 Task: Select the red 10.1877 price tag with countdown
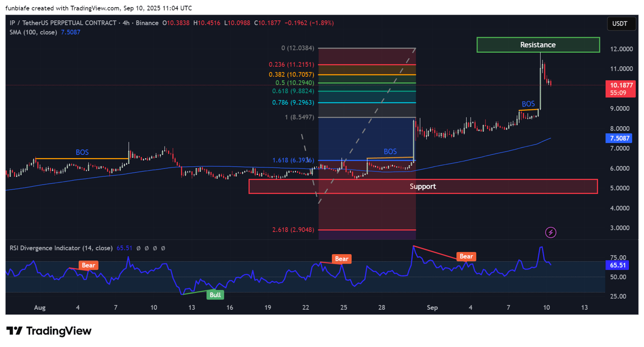[x=620, y=89]
